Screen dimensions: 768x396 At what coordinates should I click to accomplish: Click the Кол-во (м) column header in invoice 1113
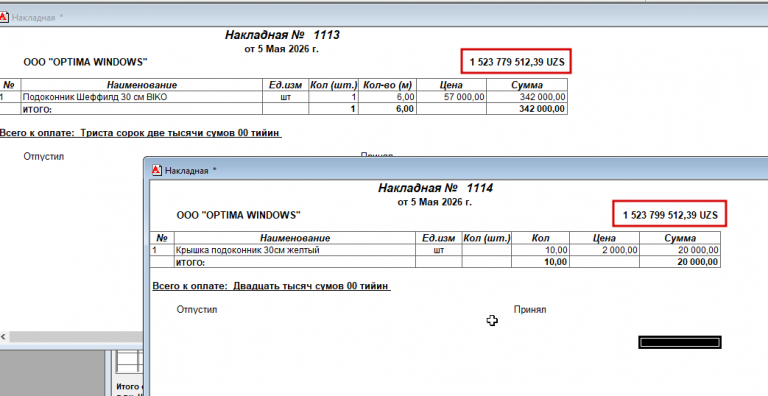point(387,85)
